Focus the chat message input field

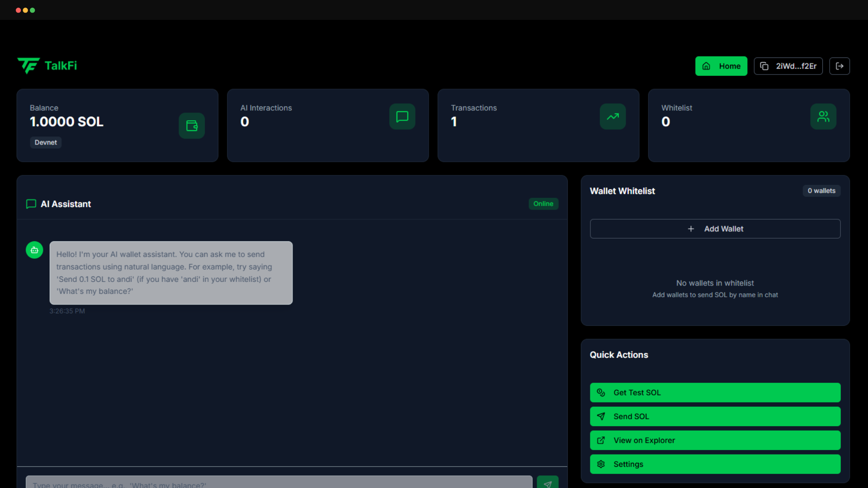click(x=278, y=483)
